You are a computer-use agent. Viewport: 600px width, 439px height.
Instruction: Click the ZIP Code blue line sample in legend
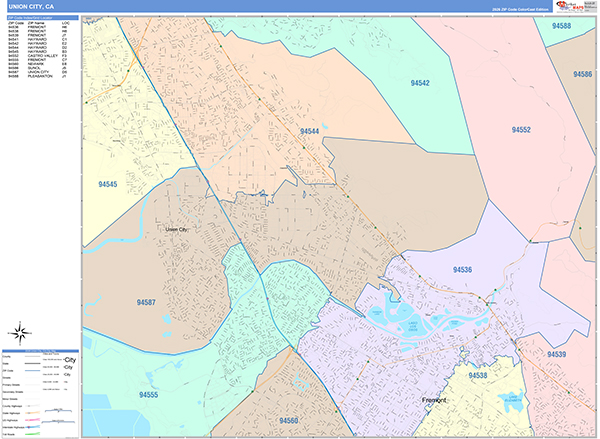33,370
